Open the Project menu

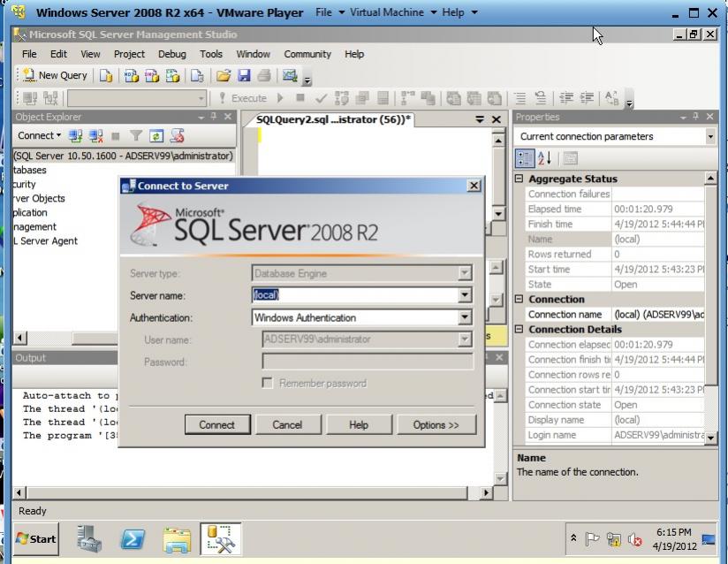(129, 54)
